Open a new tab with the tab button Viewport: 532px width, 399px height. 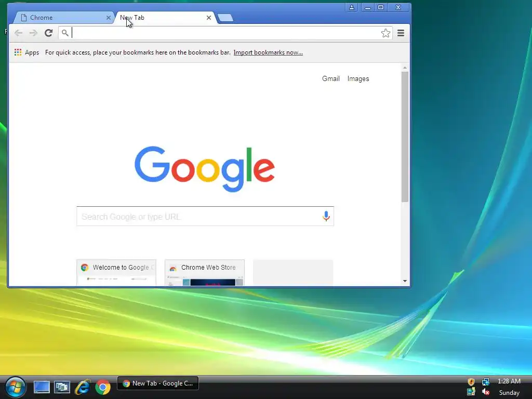[x=225, y=18]
